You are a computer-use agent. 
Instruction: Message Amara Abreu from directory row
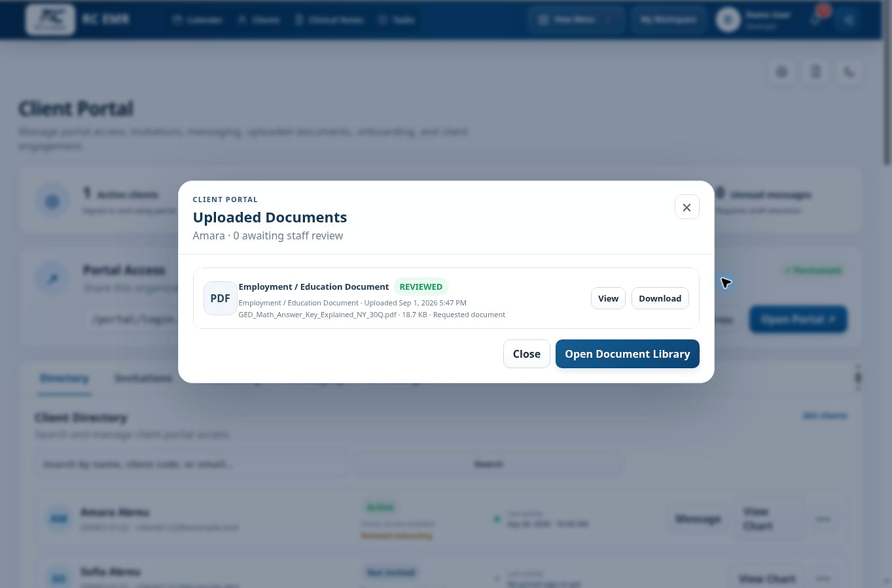click(698, 519)
